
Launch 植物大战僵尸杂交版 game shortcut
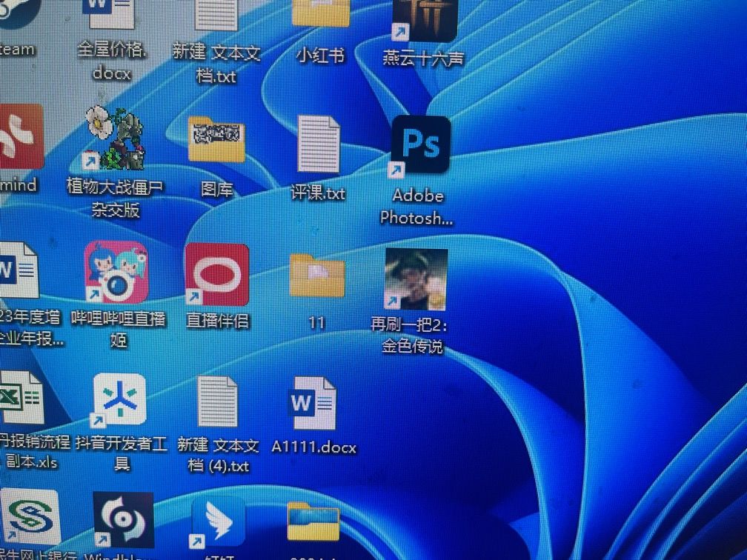114,139
